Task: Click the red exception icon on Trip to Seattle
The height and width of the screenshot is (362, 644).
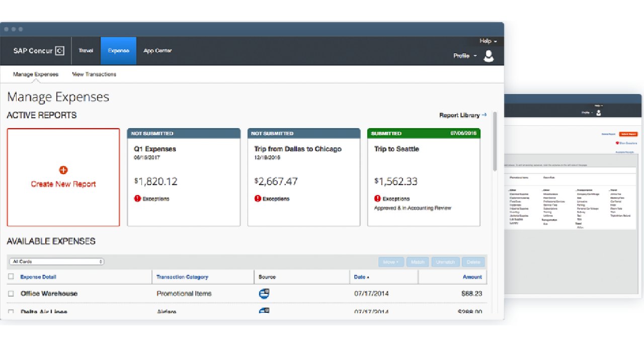Action: pos(377,199)
